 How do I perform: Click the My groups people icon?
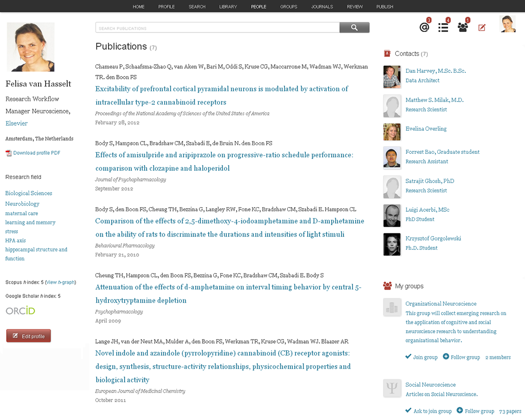388,286
